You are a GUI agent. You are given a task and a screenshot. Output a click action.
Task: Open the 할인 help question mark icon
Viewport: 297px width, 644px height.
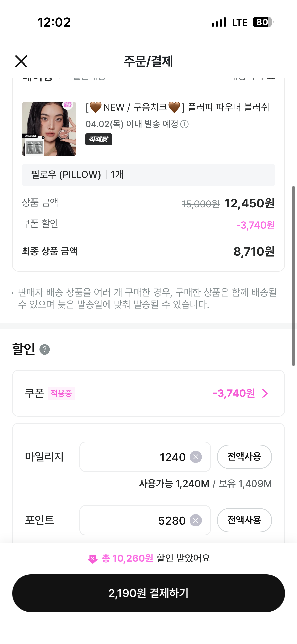[45, 349]
